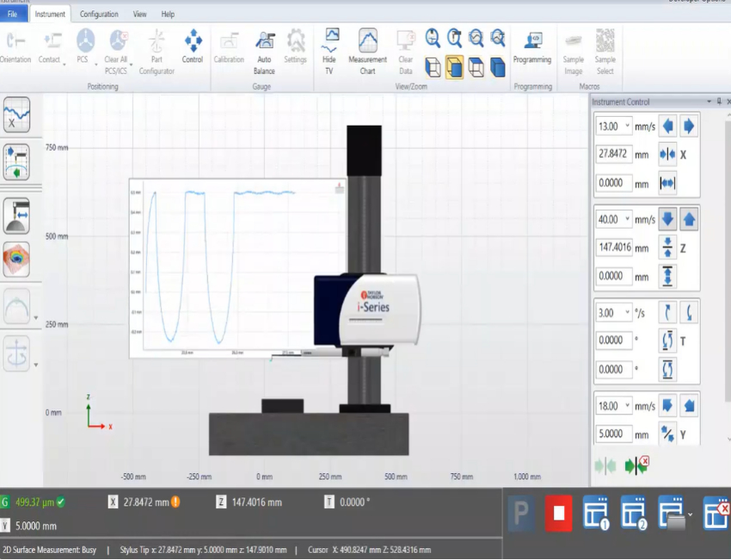Jog the X axis left

pos(667,126)
